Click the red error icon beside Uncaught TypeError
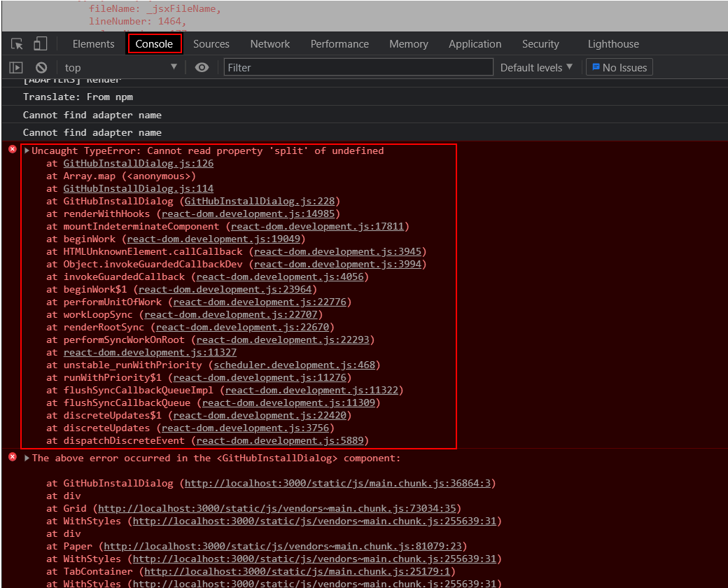 [x=13, y=149]
